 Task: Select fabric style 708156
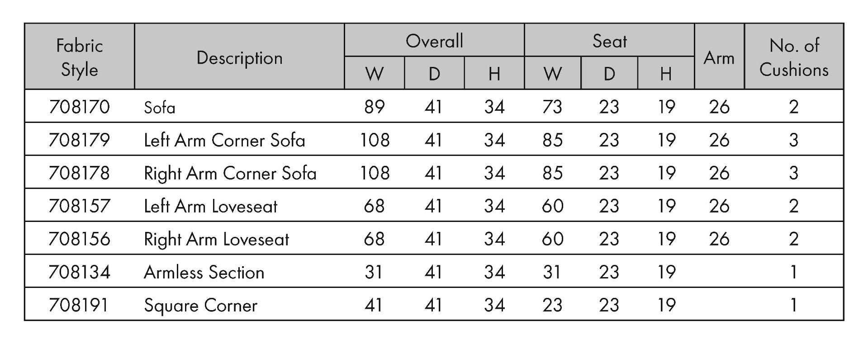click(x=79, y=239)
